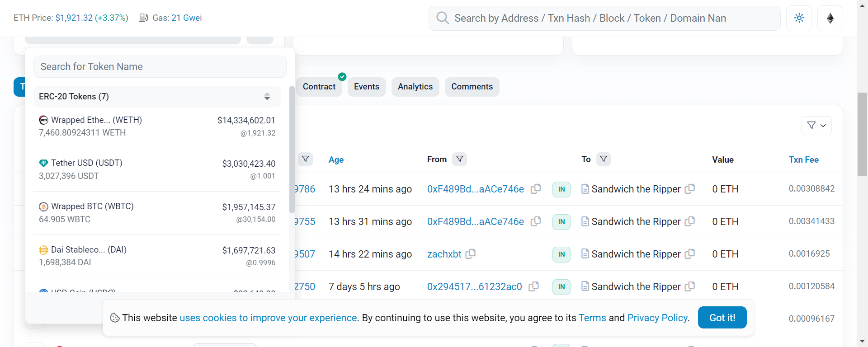This screenshot has width=868, height=347.
Task: Copy Sandwich the Ripper address in first row
Action: pos(690,189)
